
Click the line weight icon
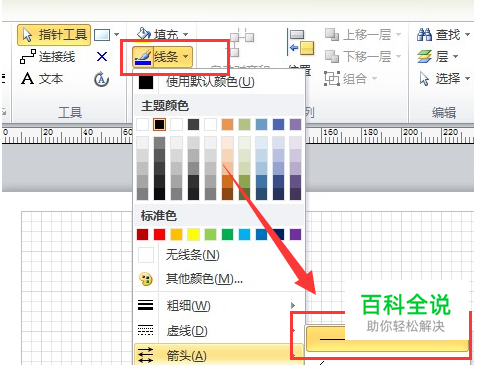click(x=146, y=305)
